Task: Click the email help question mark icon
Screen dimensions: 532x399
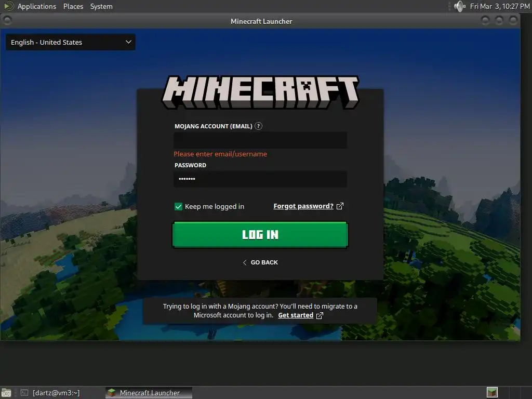Action: [x=258, y=126]
